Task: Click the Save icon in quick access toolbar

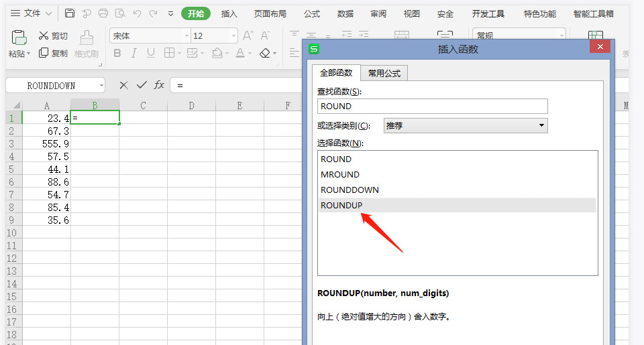Action: tap(70, 13)
